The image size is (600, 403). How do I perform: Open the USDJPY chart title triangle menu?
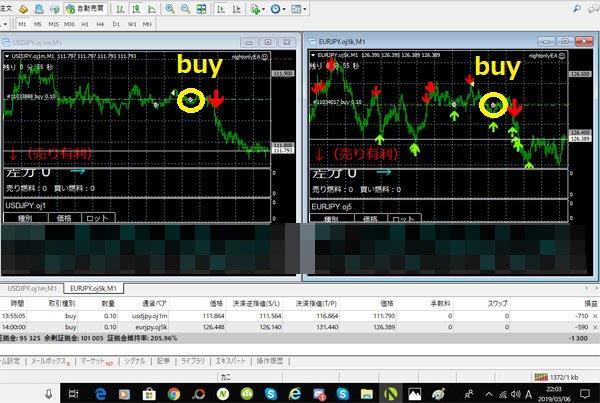coord(7,56)
